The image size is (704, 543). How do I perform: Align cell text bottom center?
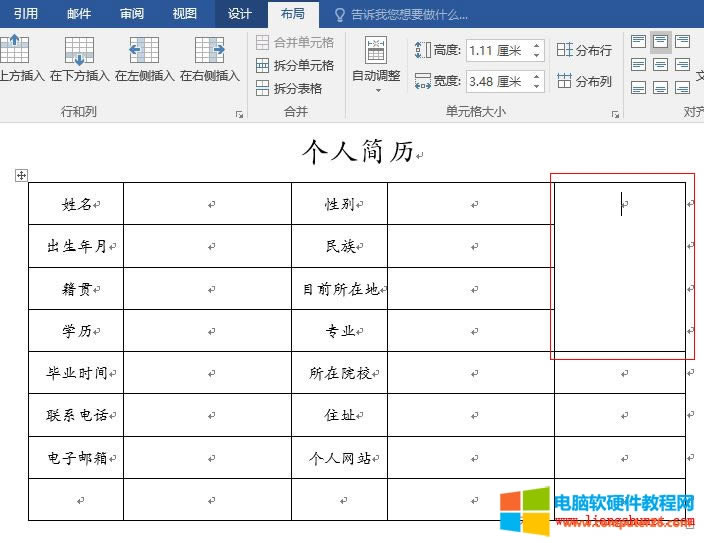point(660,87)
